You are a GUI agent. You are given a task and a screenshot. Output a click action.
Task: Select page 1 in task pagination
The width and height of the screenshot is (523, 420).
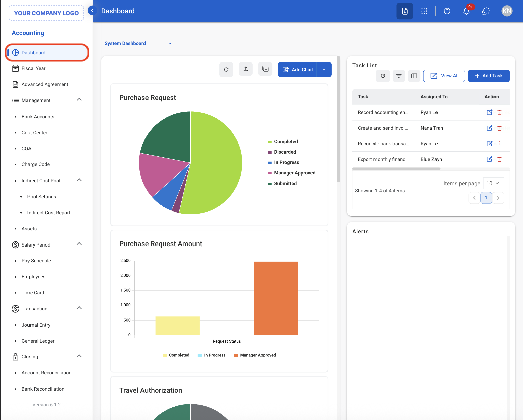click(486, 198)
